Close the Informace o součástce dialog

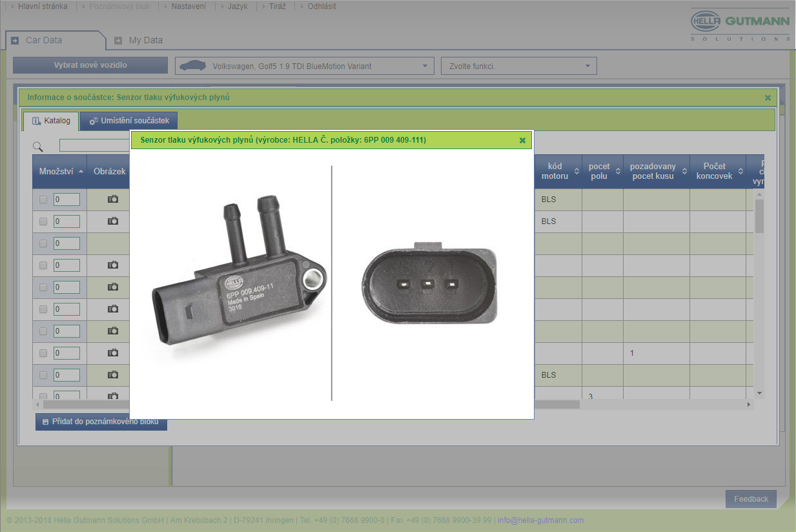pos(768,97)
